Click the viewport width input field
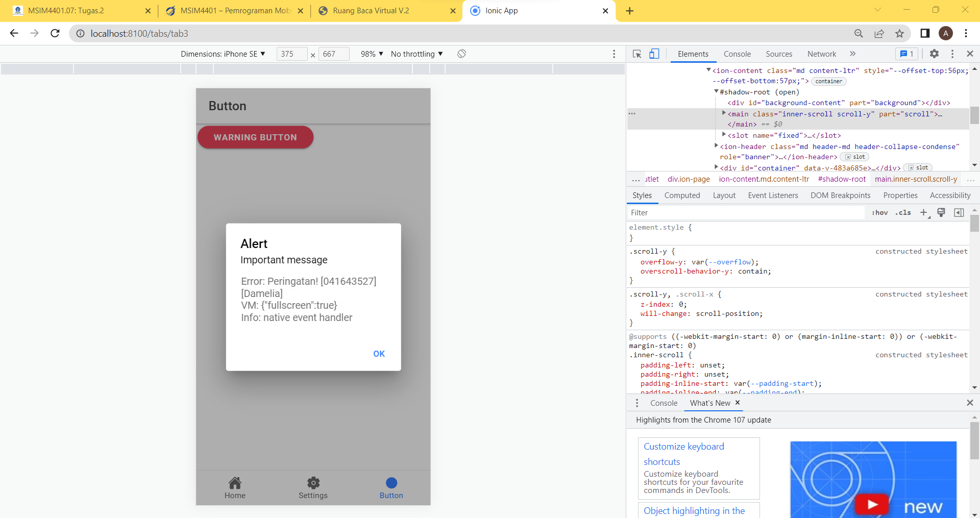This screenshot has width=980, height=518. 292,54
